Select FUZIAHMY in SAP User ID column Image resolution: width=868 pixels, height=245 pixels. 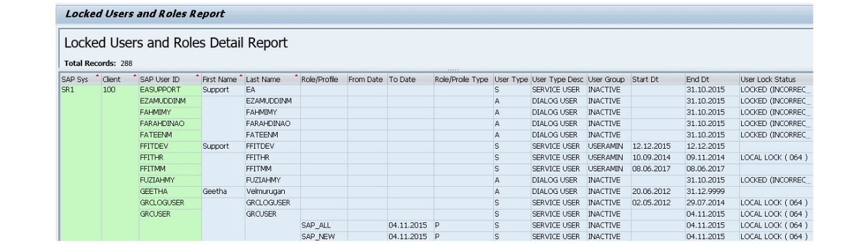click(x=170, y=180)
